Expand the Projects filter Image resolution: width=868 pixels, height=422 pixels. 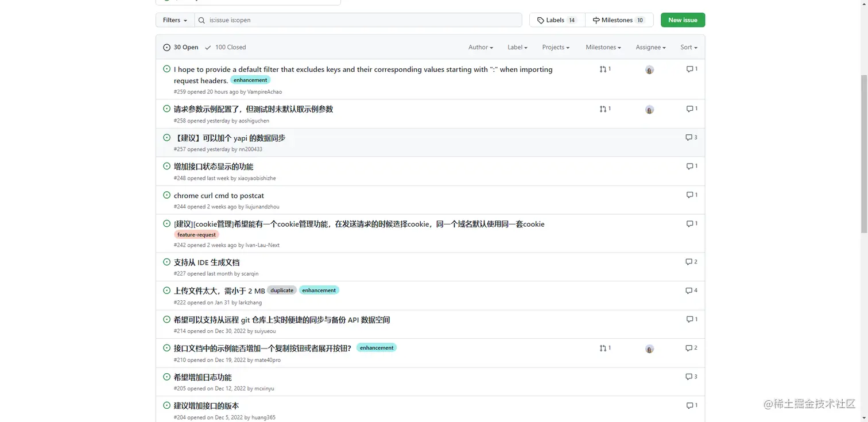pos(556,47)
